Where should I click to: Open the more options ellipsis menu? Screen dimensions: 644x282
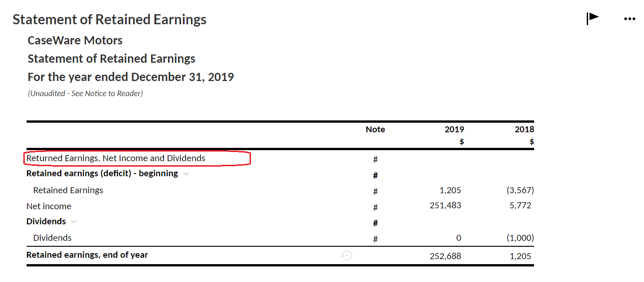(630, 19)
